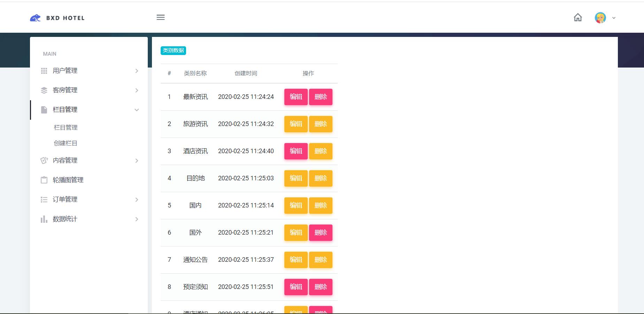Viewport: 644px width, 314px height.
Task: Edit the 预定须知 category
Action: click(296, 287)
